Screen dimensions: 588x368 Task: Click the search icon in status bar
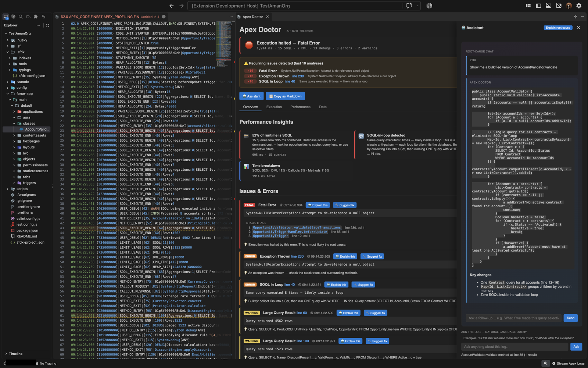(545, 363)
